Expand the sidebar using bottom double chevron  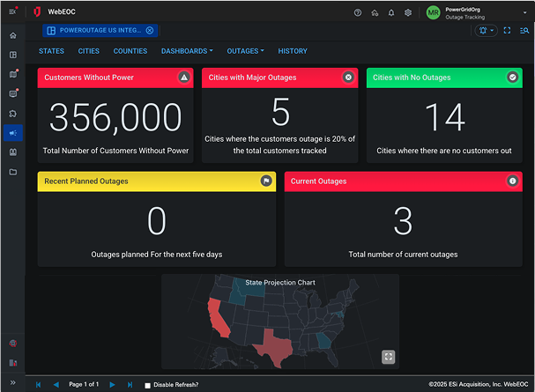coord(12,382)
